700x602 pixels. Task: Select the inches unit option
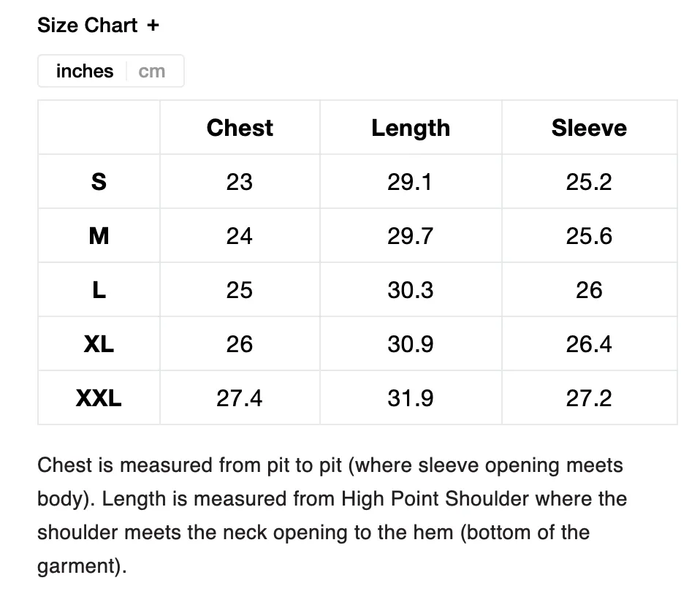[x=85, y=71]
